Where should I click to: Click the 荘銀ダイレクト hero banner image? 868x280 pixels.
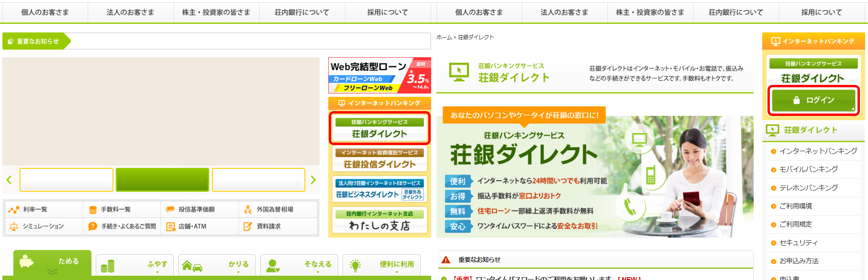(x=595, y=172)
